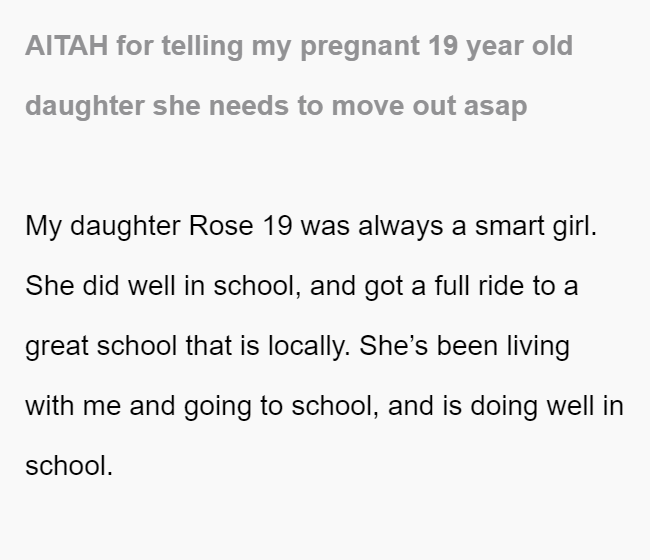Click the word "AITAH" in the heading
The height and width of the screenshot is (560, 650).
[67, 46]
